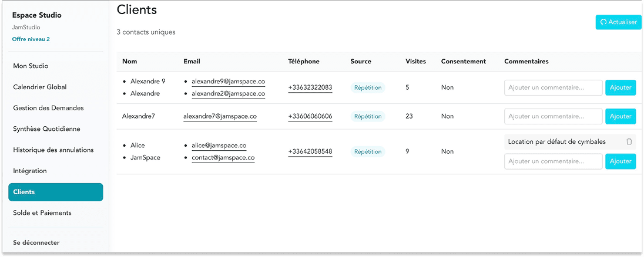Open email alexandre9@jamspace.co
The height and width of the screenshot is (257, 644).
click(228, 82)
